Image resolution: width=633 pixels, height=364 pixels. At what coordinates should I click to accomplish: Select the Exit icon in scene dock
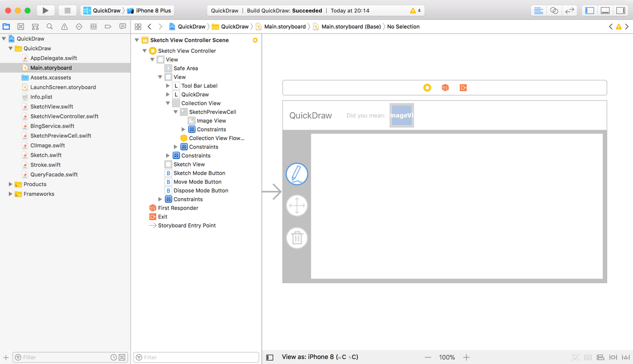pos(463,88)
